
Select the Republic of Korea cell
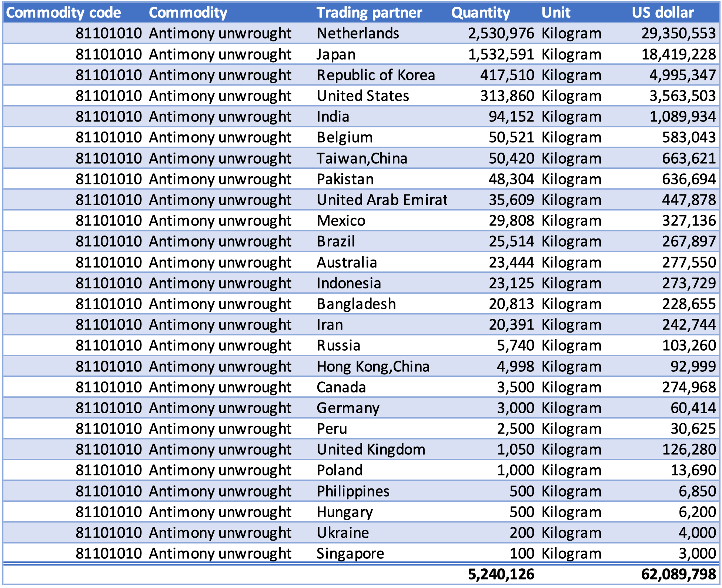(376, 75)
